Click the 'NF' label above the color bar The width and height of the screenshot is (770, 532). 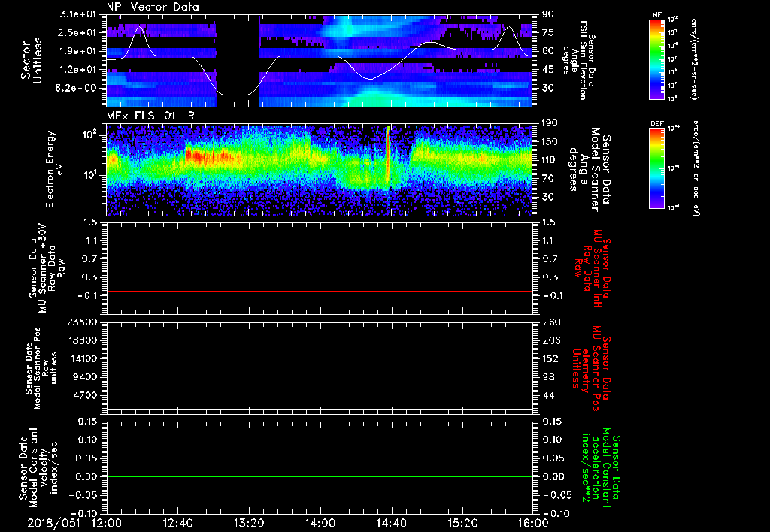(x=656, y=15)
